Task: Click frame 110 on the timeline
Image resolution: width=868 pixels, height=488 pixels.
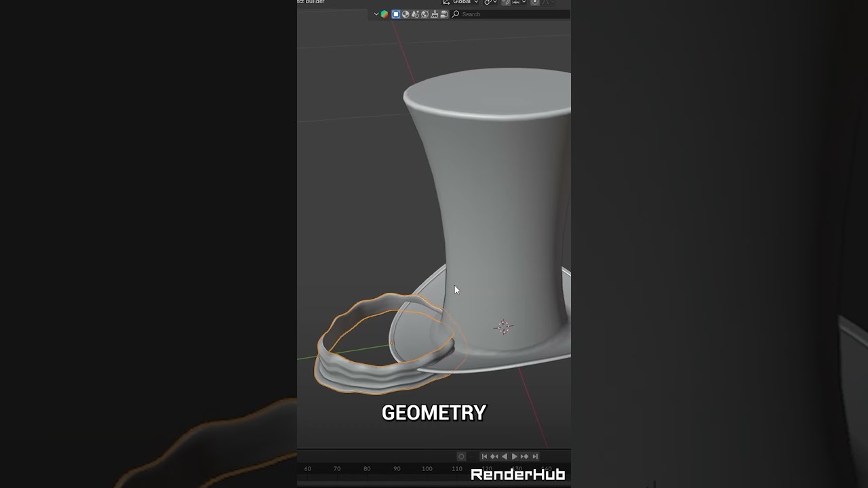Action: pos(457,468)
